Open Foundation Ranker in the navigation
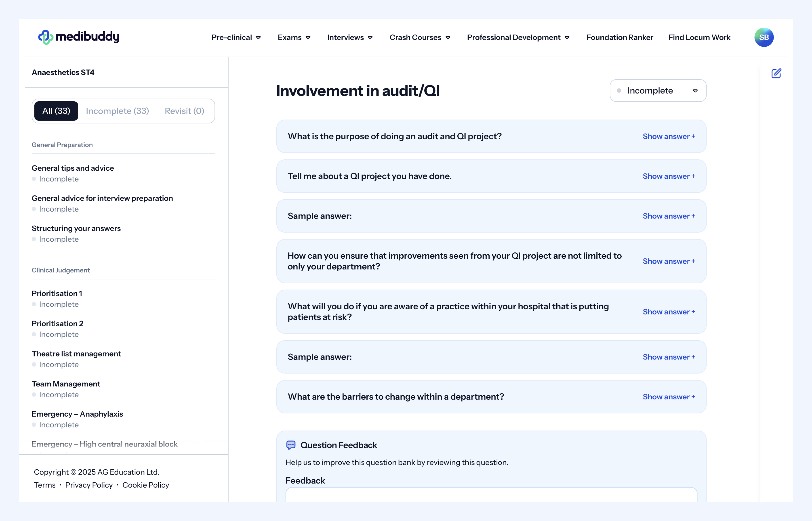 pos(619,37)
